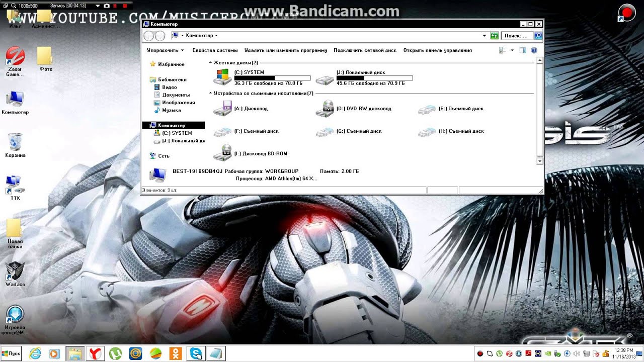This screenshot has height=362, width=644.
Task: Click the file list scrollbar down arrow
Action: (x=540, y=161)
